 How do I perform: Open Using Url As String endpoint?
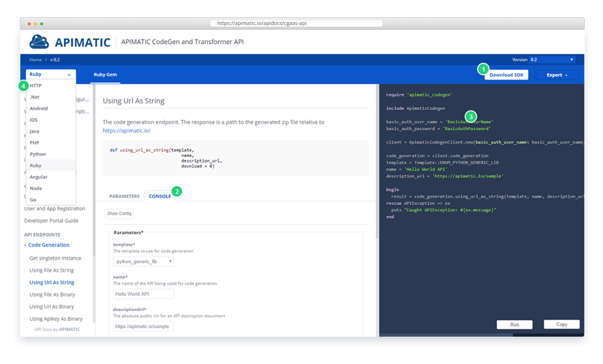(x=52, y=282)
